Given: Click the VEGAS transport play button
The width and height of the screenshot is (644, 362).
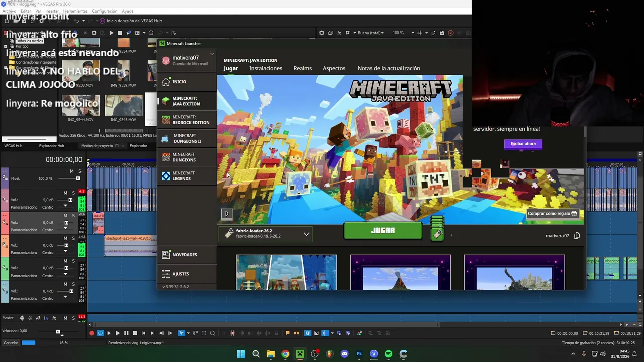Looking at the screenshot, I should [x=118, y=333].
